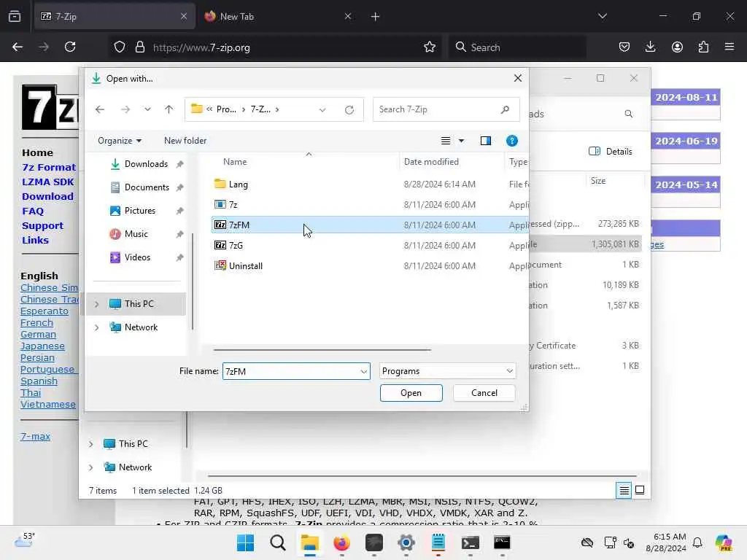Open File Explorer from taskbar

309,542
